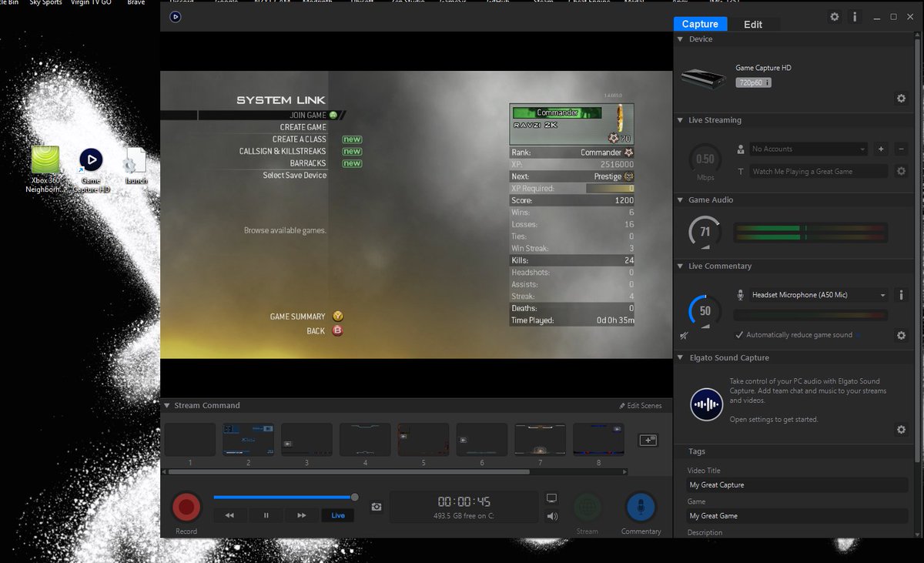Collapse the Stream Command section
This screenshot has width=924, height=563.
point(166,406)
